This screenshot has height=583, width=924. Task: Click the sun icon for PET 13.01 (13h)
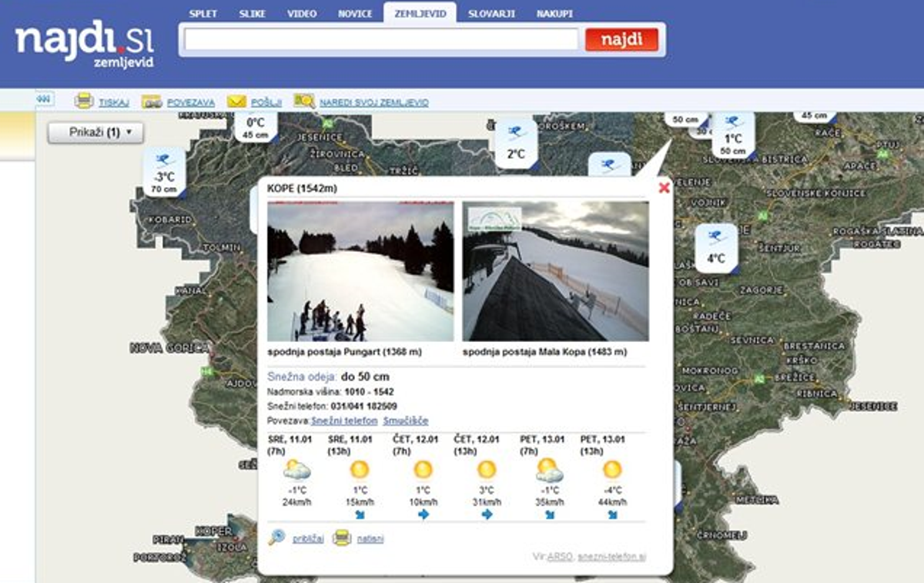(x=612, y=470)
